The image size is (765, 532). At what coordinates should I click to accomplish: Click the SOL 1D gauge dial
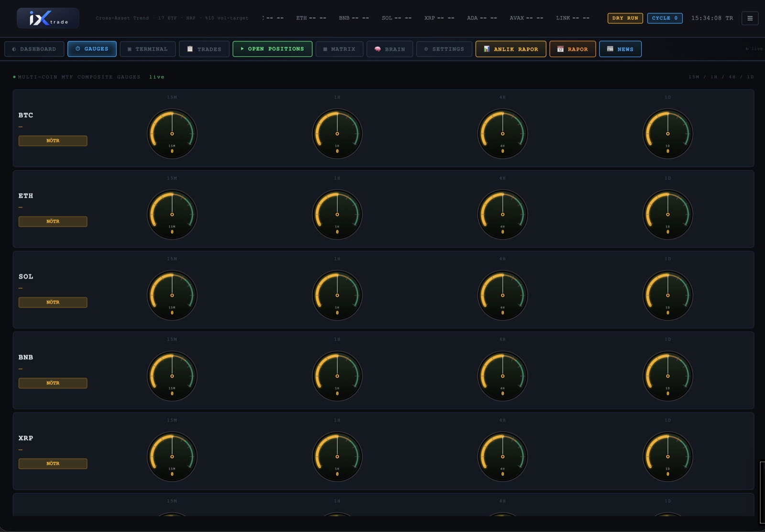click(x=668, y=295)
